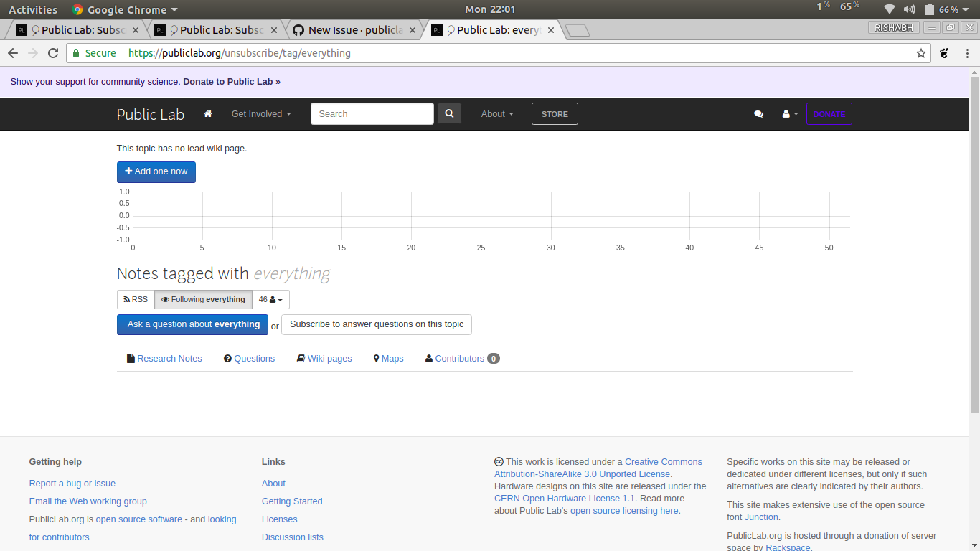Click the Public Lab logo text
The width and height of the screenshot is (980, 551).
151,115
